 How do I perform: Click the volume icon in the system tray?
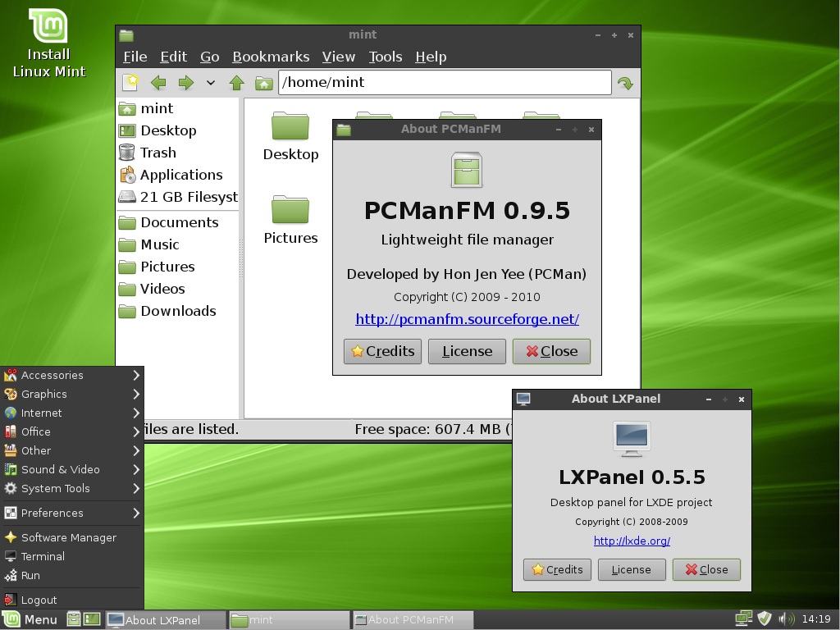[786, 619]
